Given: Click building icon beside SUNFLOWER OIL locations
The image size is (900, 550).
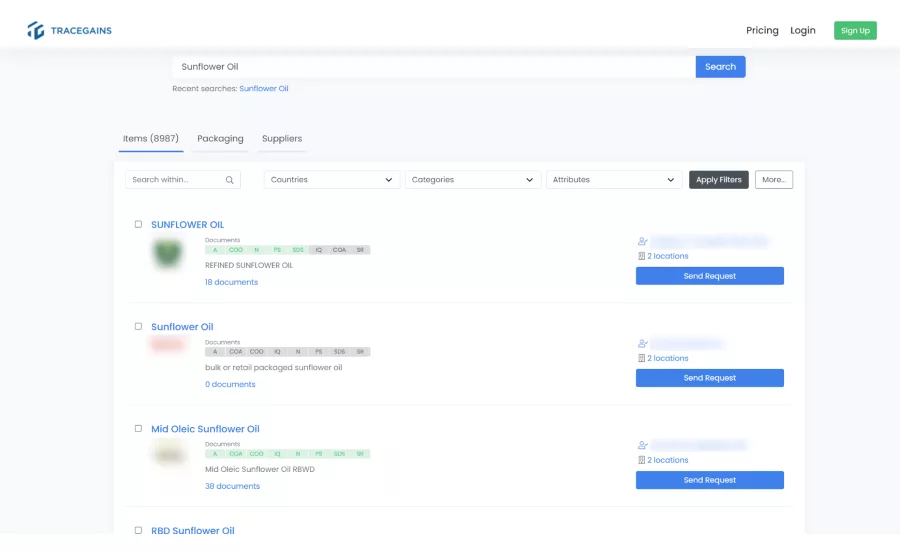Looking at the screenshot, I should click(x=641, y=256).
